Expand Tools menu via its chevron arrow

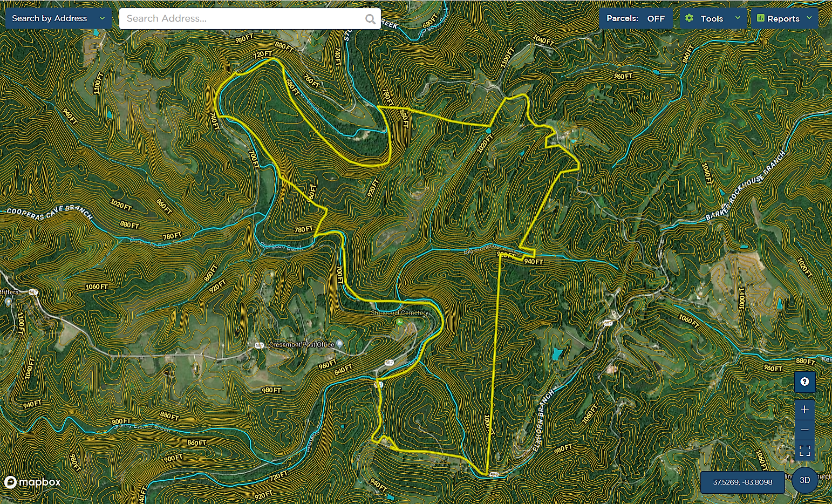point(738,18)
